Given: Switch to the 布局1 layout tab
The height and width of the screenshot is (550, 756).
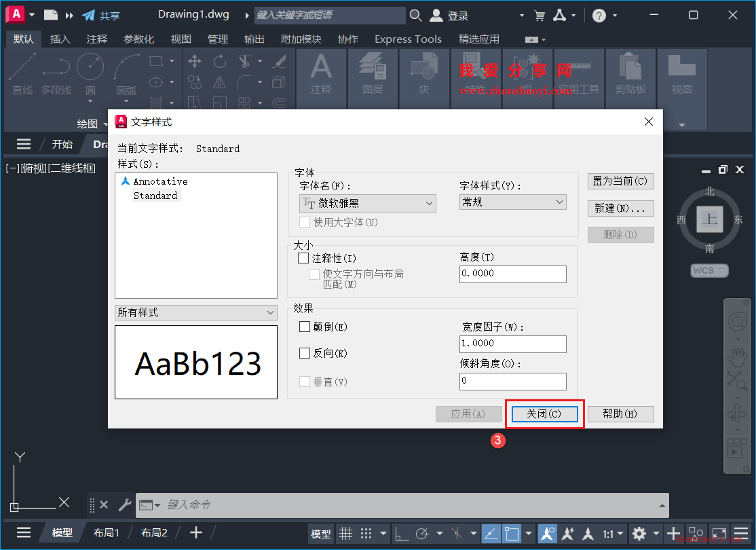Looking at the screenshot, I should [106, 532].
